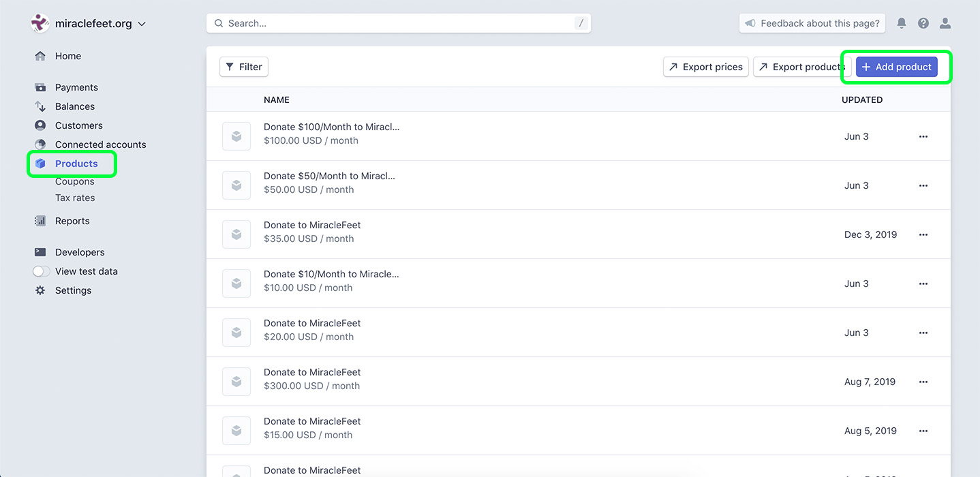Open the Filter button
The width and height of the screenshot is (980, 477).
coord(244,67)
